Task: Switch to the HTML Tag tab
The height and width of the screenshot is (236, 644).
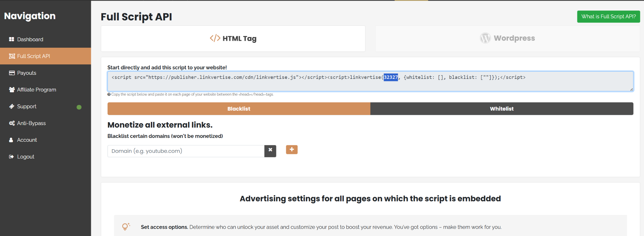Action: (x=233, y=39)
